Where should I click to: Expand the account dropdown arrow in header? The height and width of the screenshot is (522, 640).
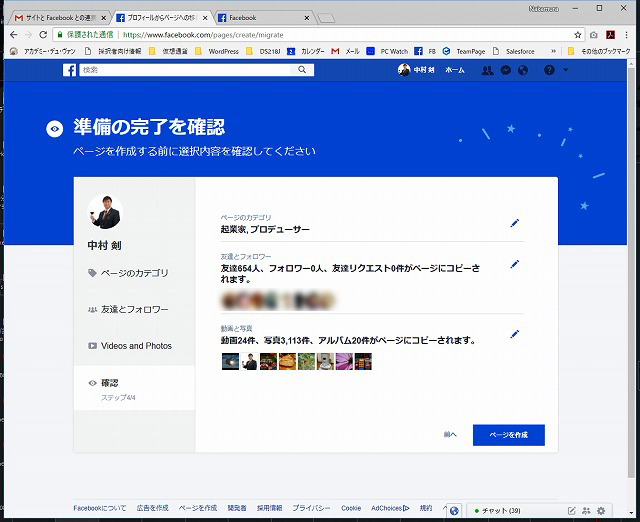[566, 70]
